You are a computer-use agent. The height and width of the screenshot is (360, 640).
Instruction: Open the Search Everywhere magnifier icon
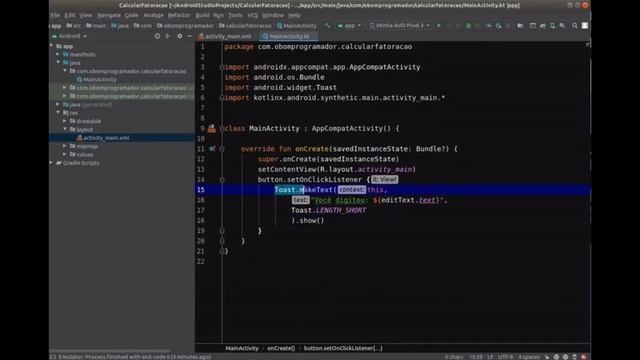[574, 25]
